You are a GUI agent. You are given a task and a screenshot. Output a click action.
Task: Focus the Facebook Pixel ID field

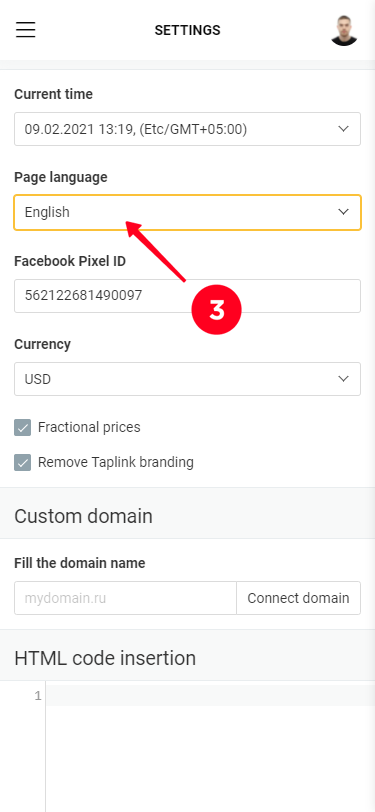[188, 296]
